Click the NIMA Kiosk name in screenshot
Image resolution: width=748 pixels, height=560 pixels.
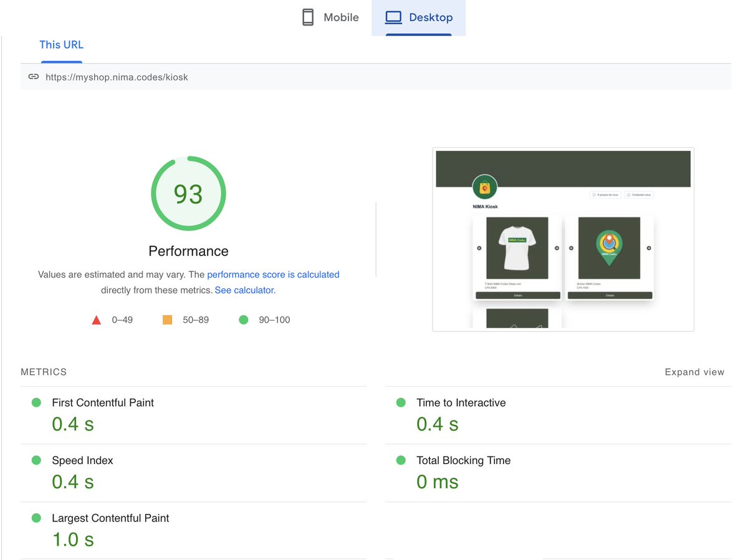[486, 207]
